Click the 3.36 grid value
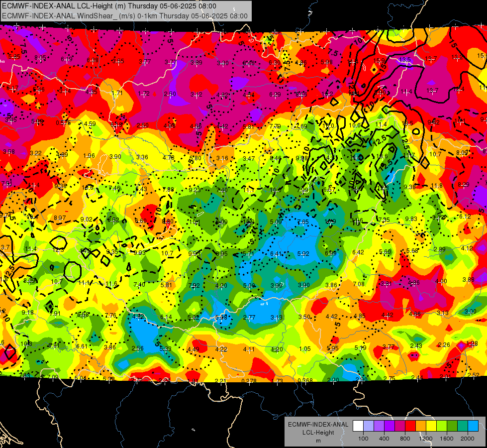 142,157
